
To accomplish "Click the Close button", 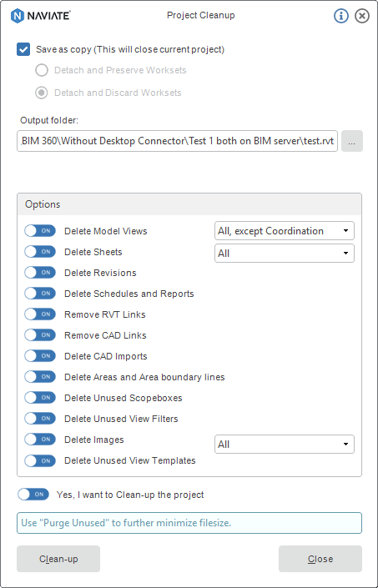I will coord(320,559).
